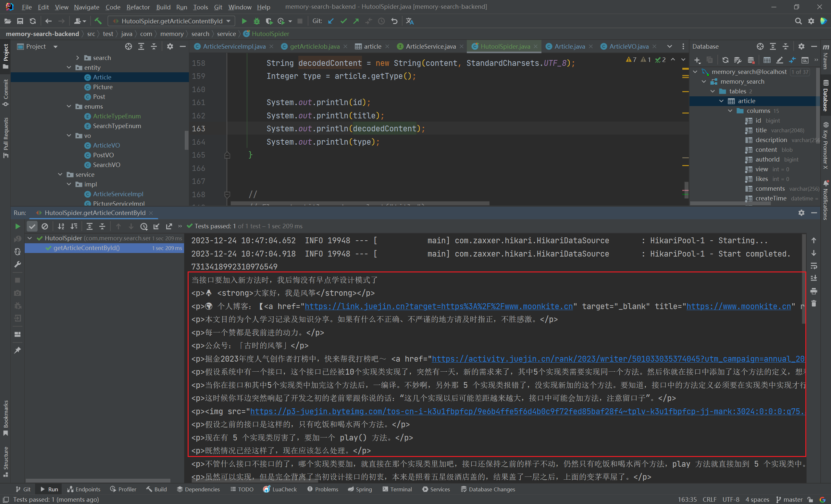Open the Maven side panel

tap(825, 57)
